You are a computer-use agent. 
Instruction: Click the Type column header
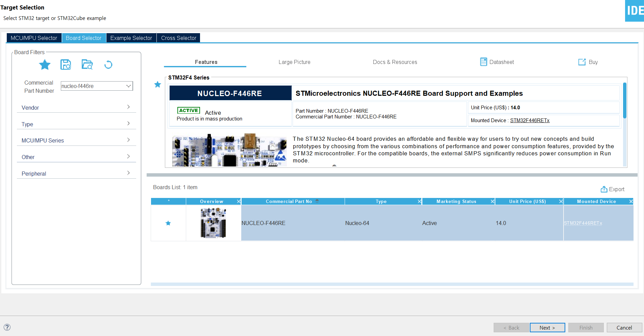(x=381, y=201)
